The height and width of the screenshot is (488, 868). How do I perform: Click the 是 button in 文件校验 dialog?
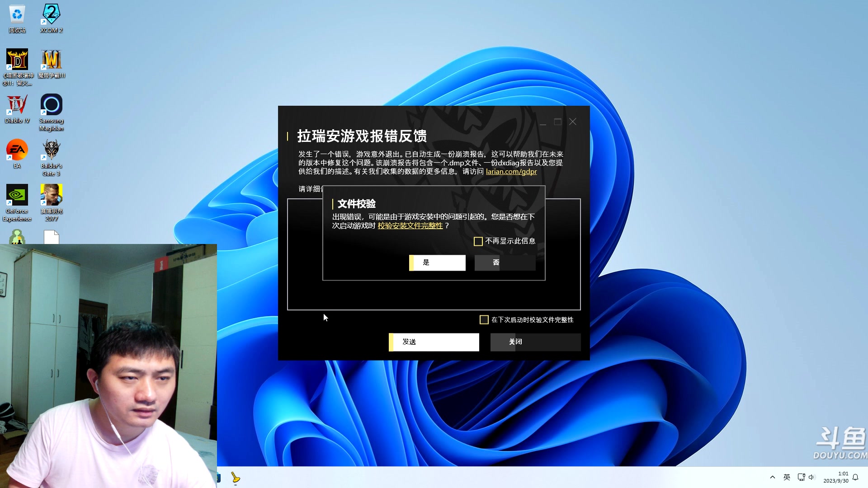coord(437,263)
